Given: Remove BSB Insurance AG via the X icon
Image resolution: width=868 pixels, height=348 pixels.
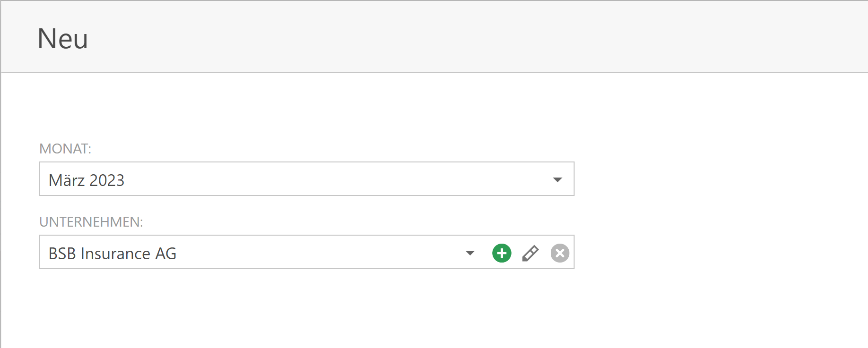Looking at the screenshot, I should click(x=560, y=253).
